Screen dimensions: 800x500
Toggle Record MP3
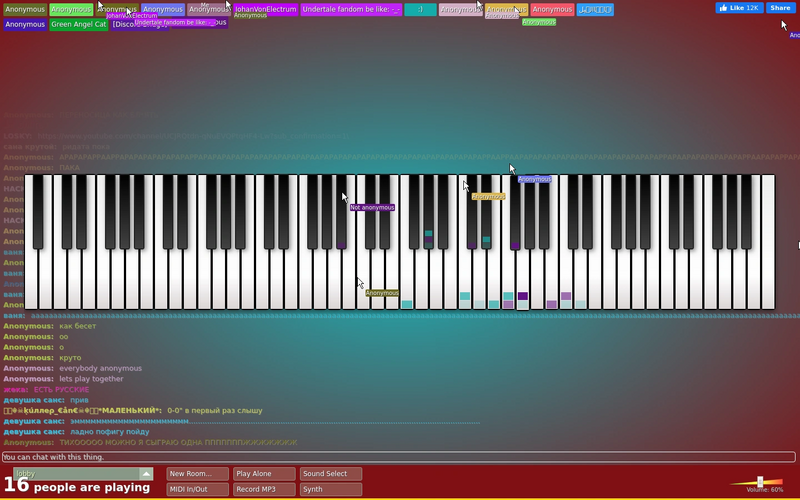click(x=264, y=489)
